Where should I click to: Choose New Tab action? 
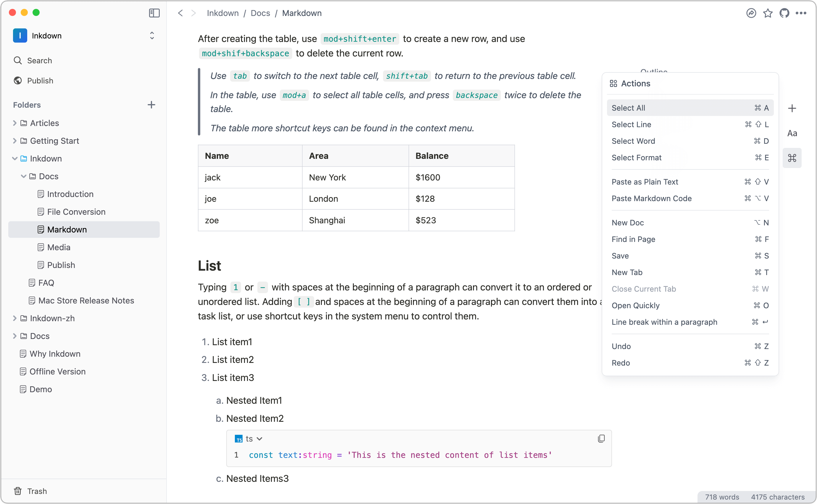pyautogui.click(x=690, y=272)
